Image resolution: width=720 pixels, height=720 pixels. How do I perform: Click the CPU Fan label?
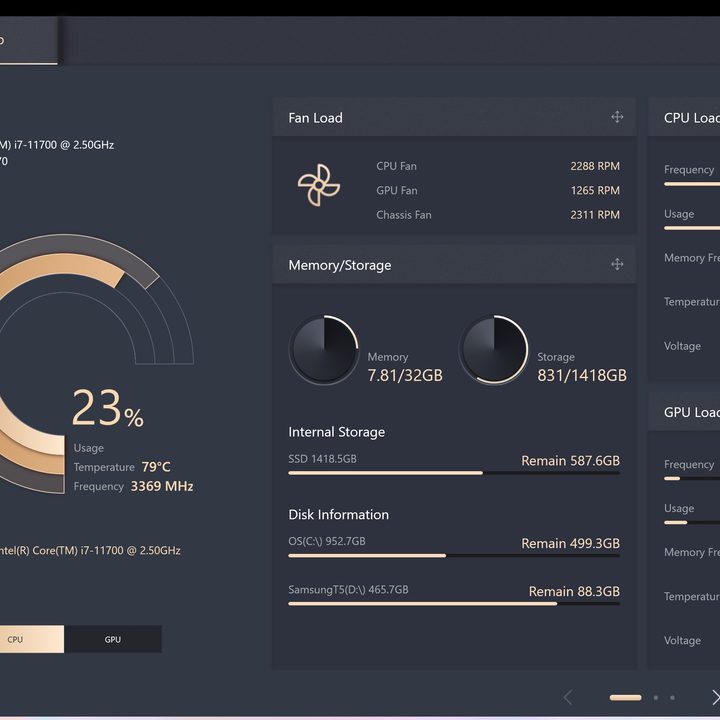[x=396, y=166]
